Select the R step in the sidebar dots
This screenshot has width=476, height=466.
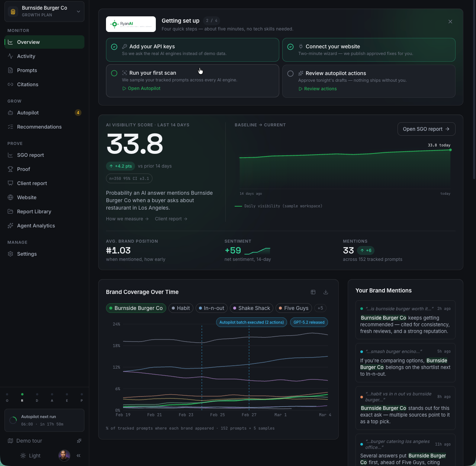tap(22, 397)
